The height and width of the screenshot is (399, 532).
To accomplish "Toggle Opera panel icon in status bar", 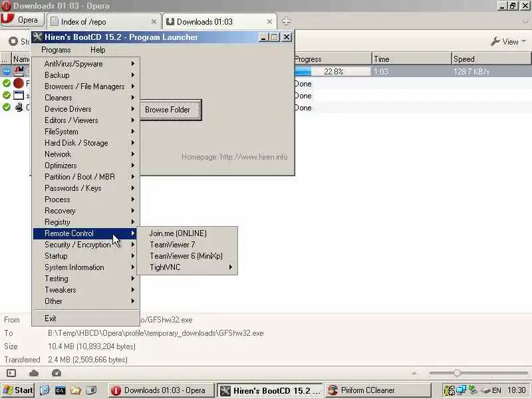I will 11,373.
